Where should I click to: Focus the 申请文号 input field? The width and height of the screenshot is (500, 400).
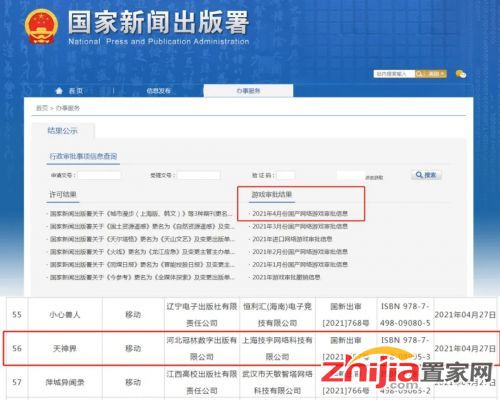[99, 175]
